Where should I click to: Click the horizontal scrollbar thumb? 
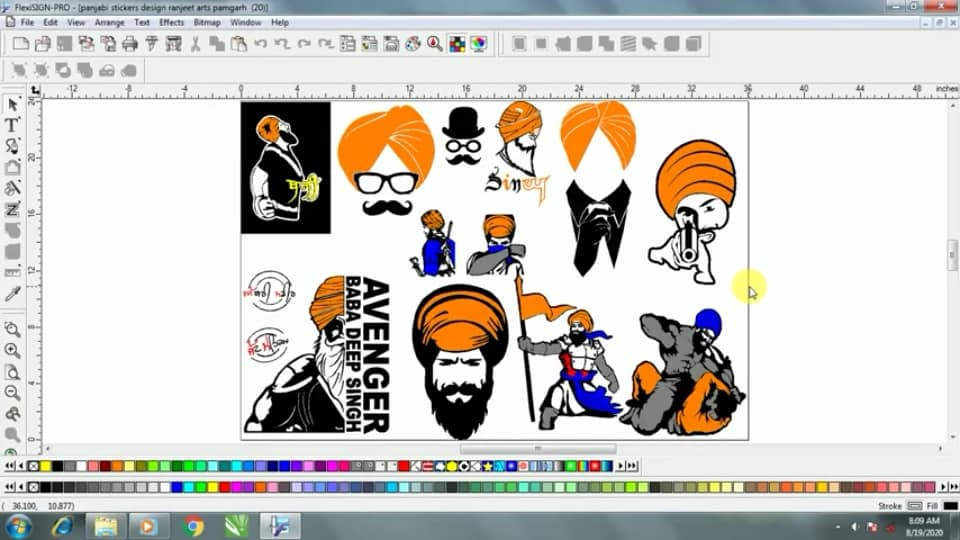click(x=538, y=449)
